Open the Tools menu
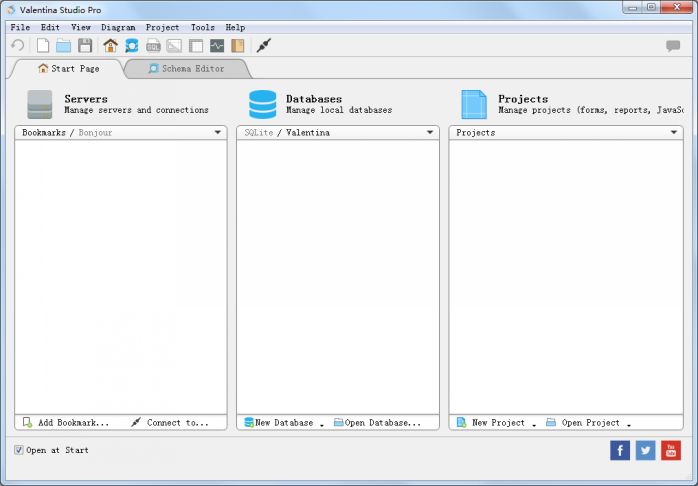 tap(203, 27)
